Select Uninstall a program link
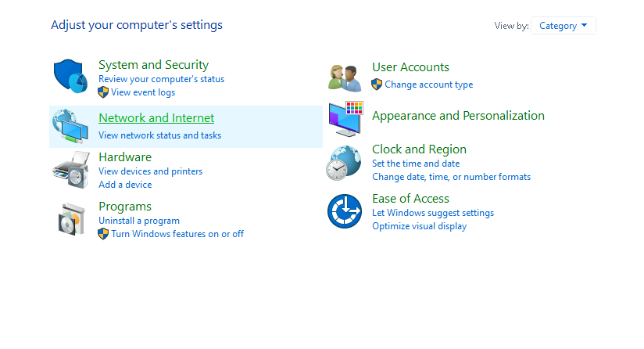The image size is (644, 349). (139, 221)
